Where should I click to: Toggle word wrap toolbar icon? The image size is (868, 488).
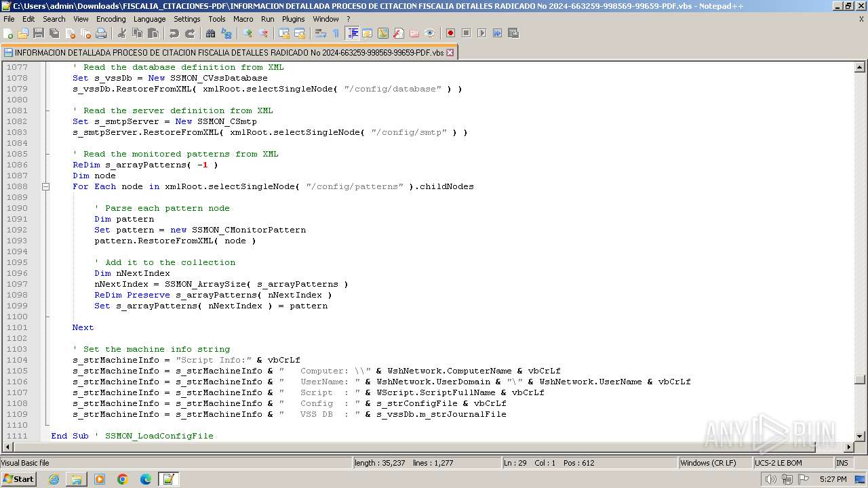coord(321,33)
